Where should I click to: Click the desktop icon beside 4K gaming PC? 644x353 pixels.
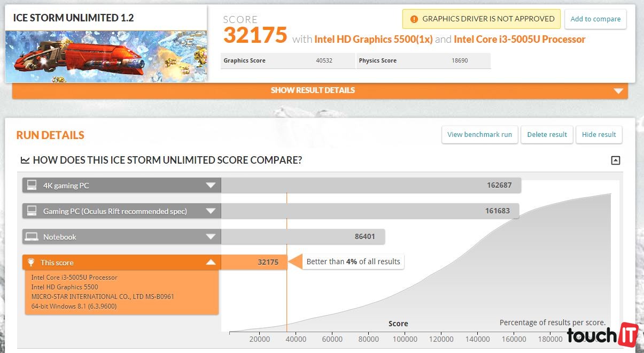coord(32,186)
